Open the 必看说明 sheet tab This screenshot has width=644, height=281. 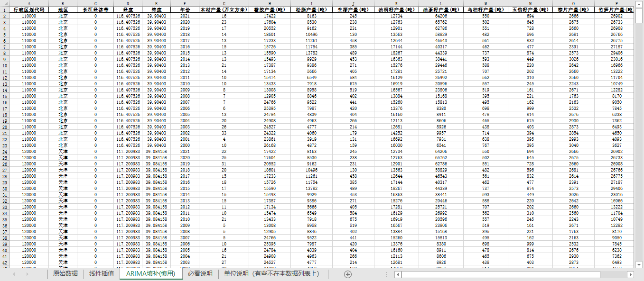[x=200, y=274]
